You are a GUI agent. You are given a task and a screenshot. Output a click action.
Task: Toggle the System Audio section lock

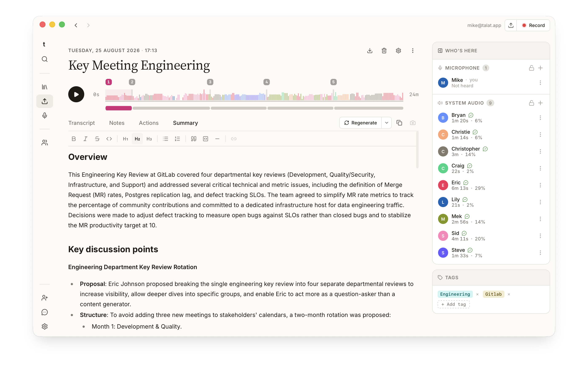point(531,103)
